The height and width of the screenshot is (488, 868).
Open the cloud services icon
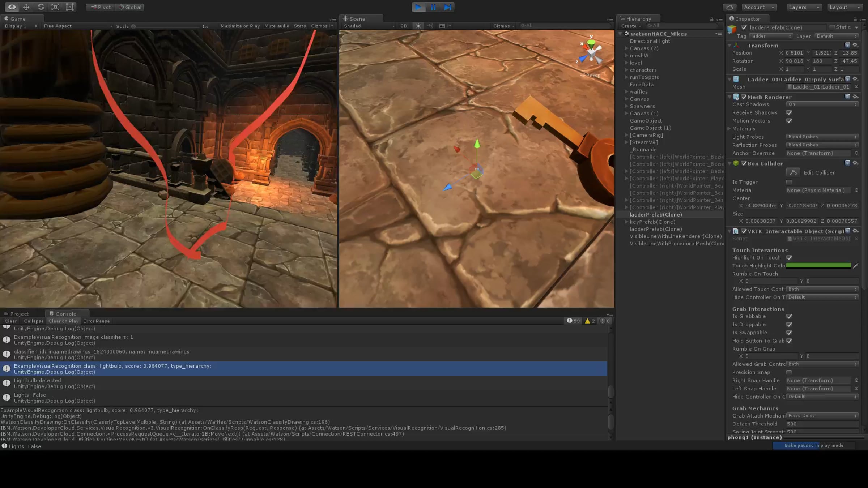pyautogui.click(x=729, y=7)
